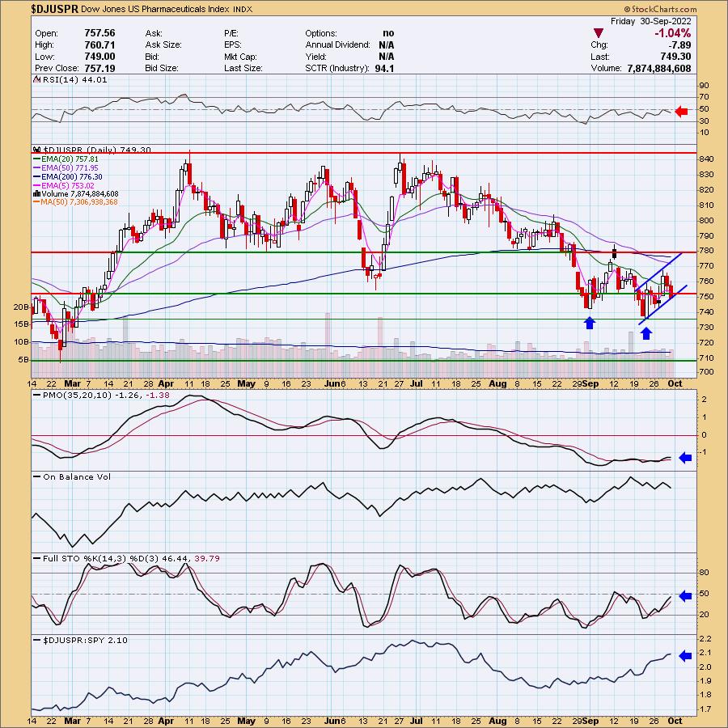Click the Open value 757.56
The width and height of the screenshot is (728, 728).
click(x=99, y=33)
